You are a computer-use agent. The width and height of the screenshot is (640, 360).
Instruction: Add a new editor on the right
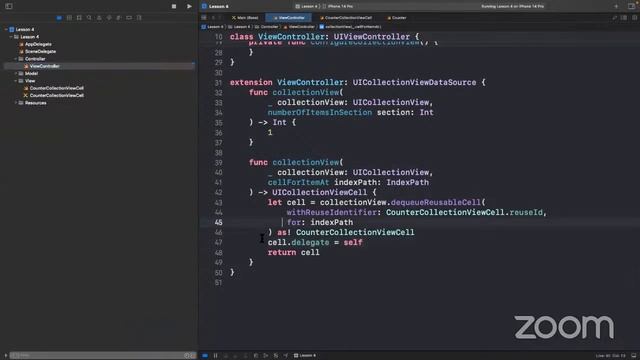(x=634, y=18)
